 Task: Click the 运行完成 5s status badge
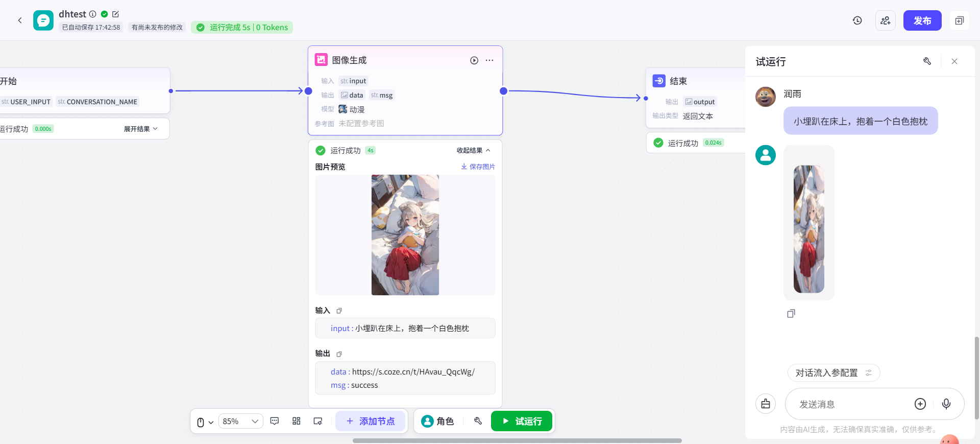pyautogui.click(x=242, y=28)
